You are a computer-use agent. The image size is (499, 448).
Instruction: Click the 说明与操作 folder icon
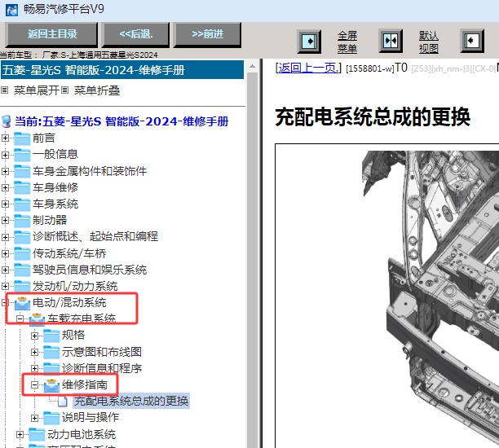[51, 418]
